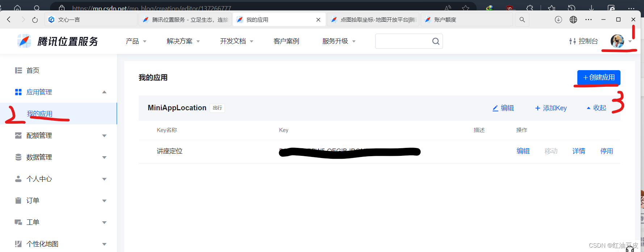This screenshot has width=644, height=252.
Task: Click the 首页 sidebar list icon
Action: tap(18, 71)
